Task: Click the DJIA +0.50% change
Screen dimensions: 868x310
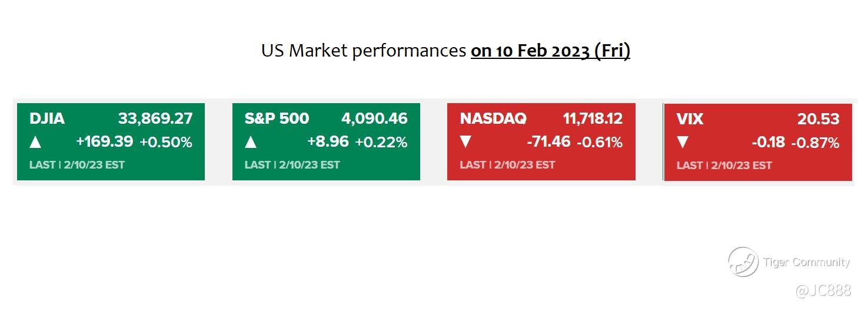Action: click(166, 142)
